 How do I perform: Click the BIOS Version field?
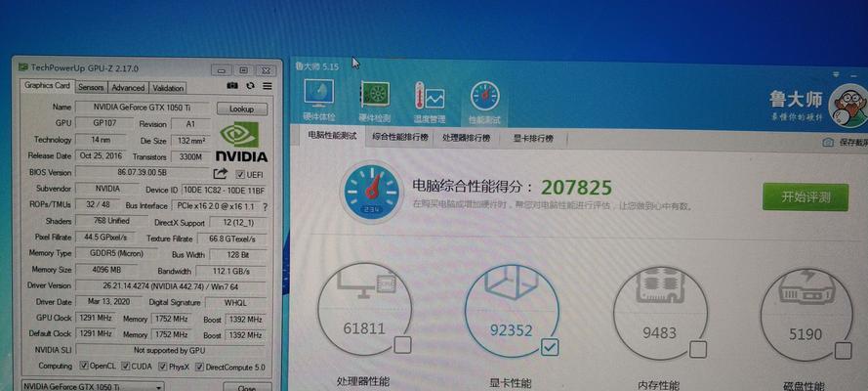point(143,172)
